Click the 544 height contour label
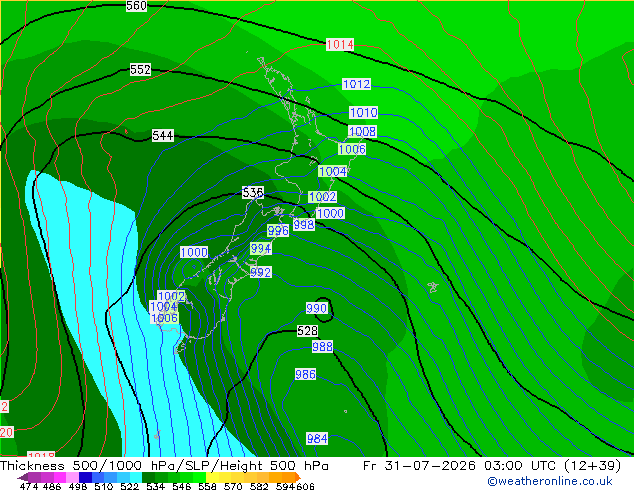The height and width of the screenshot is (490, 634). click(x=163, y=135)
